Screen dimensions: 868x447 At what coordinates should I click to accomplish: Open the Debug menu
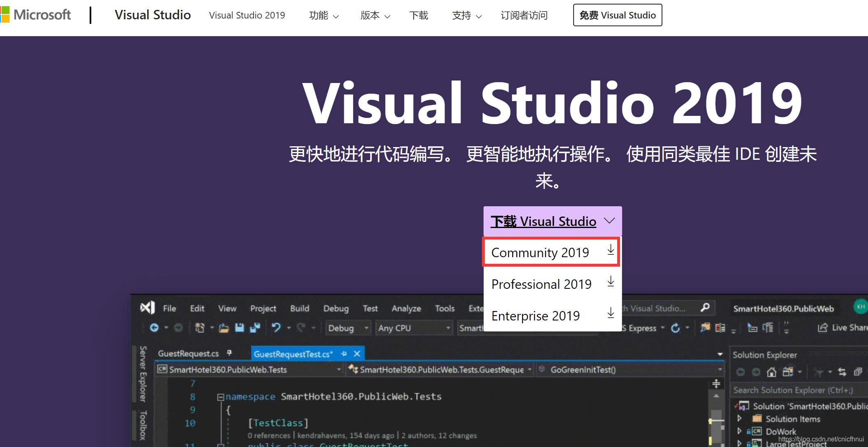[336, 308]
